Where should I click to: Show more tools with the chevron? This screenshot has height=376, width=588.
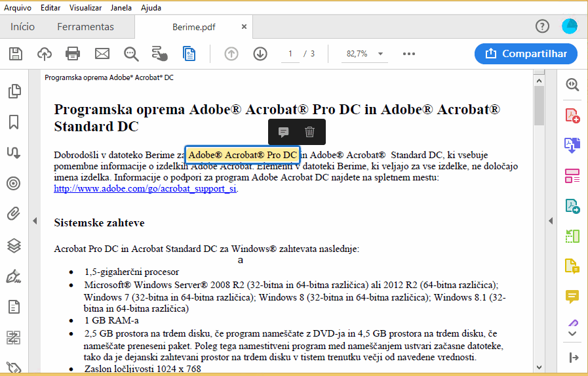[572, 333]
